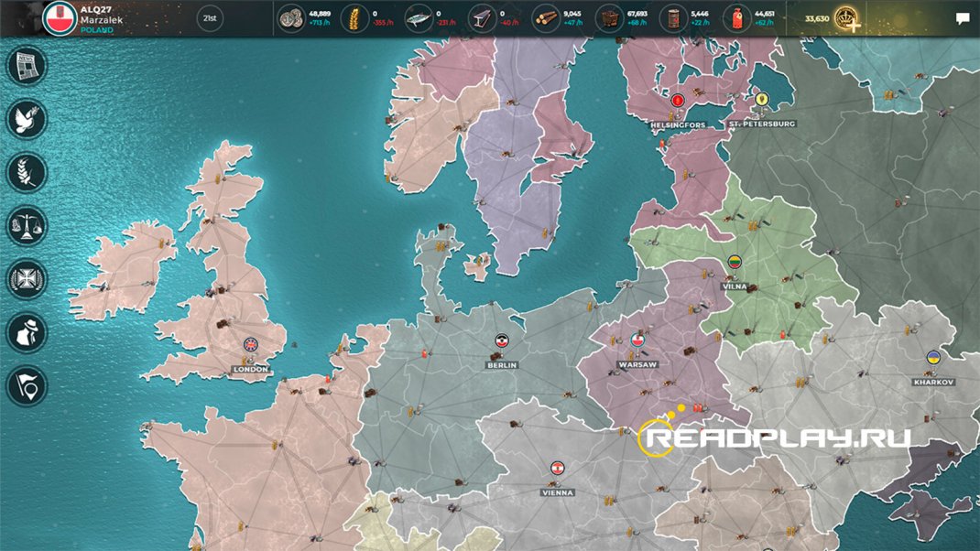Click the VIENNA city label
Screen dimensions: 980x551
pos(558,492)
